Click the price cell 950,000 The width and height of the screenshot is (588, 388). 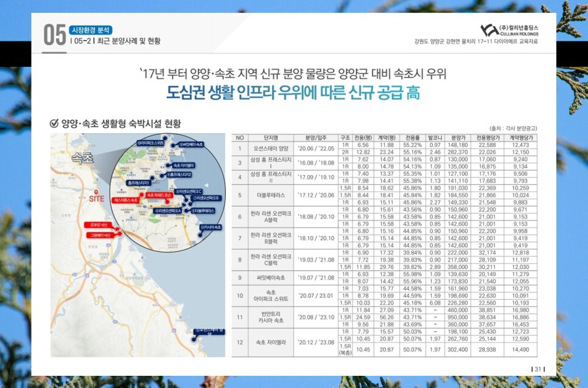(x=458, y=317)
